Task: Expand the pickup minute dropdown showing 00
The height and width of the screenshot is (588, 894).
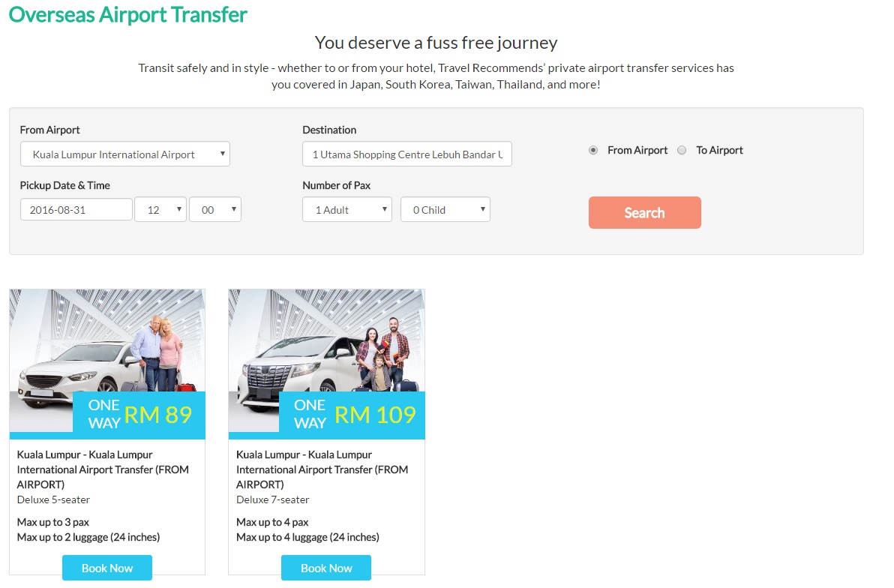Action: coord(215,210)
